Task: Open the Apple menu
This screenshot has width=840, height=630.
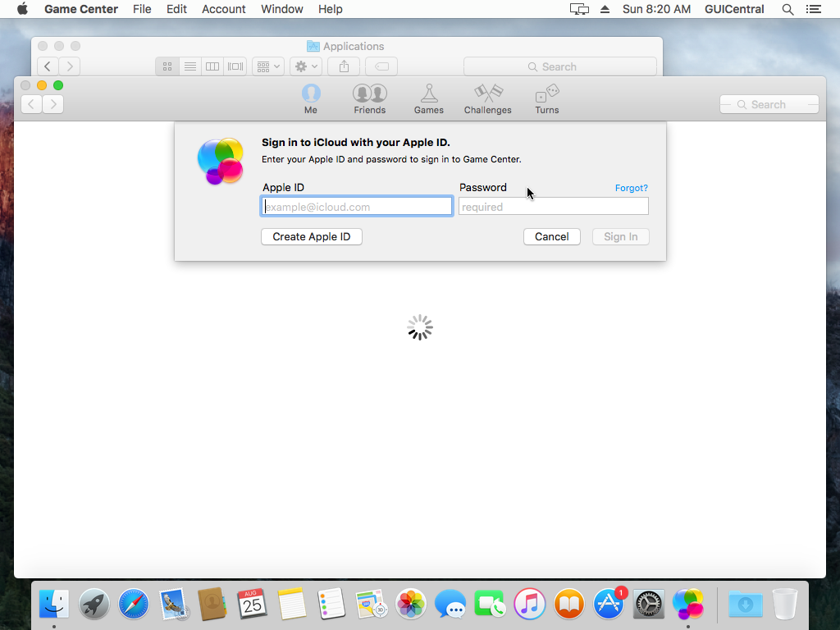Action: tap(22, 9)
